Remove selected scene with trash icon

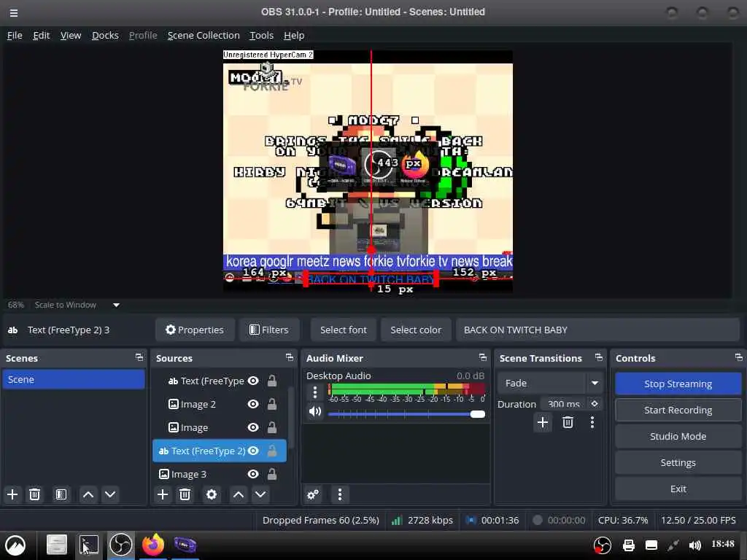click(x=35, y=494)
